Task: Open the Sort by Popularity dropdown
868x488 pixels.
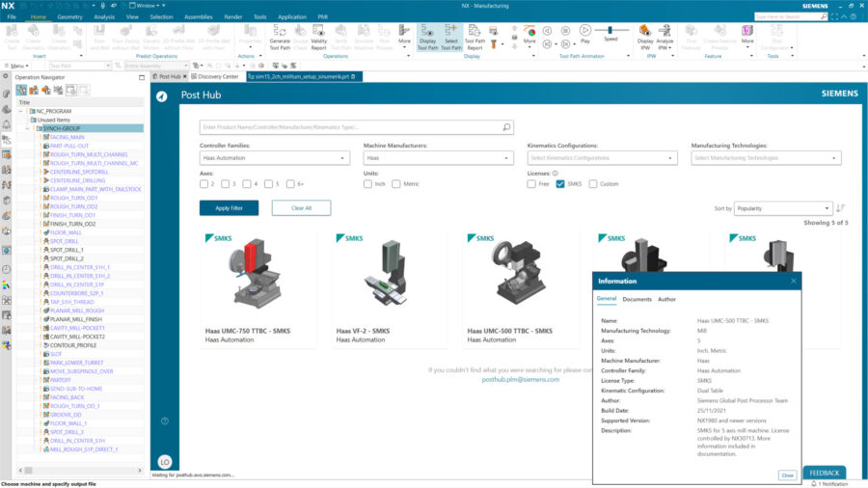Action: (782, 208)
